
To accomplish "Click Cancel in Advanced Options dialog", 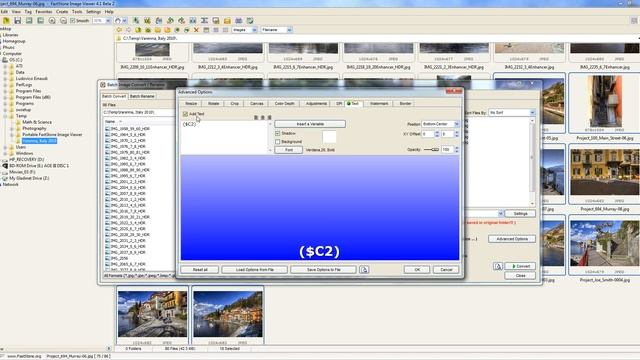I will [x=446, y=270].
